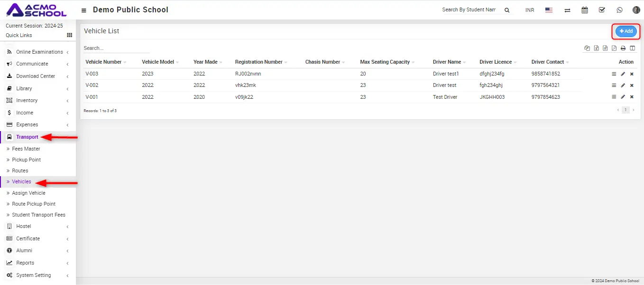Export vehicle list as PDF
The height and width of the screenshot is (285, 644).
coord(614,48)
